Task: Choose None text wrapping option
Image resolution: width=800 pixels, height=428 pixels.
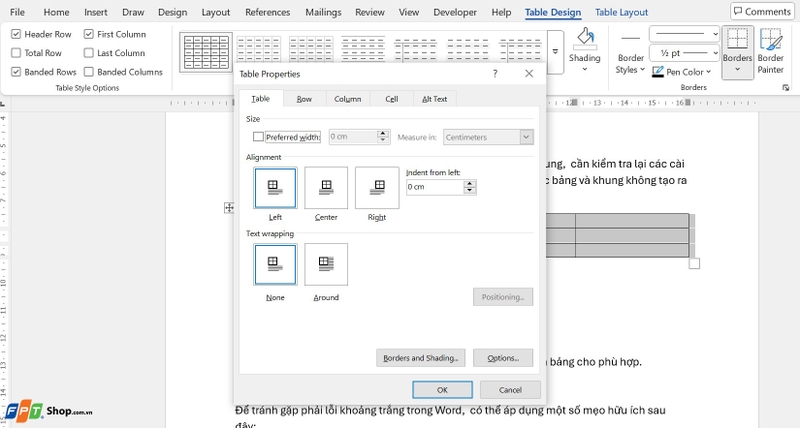Action: (x=275, y=264)
